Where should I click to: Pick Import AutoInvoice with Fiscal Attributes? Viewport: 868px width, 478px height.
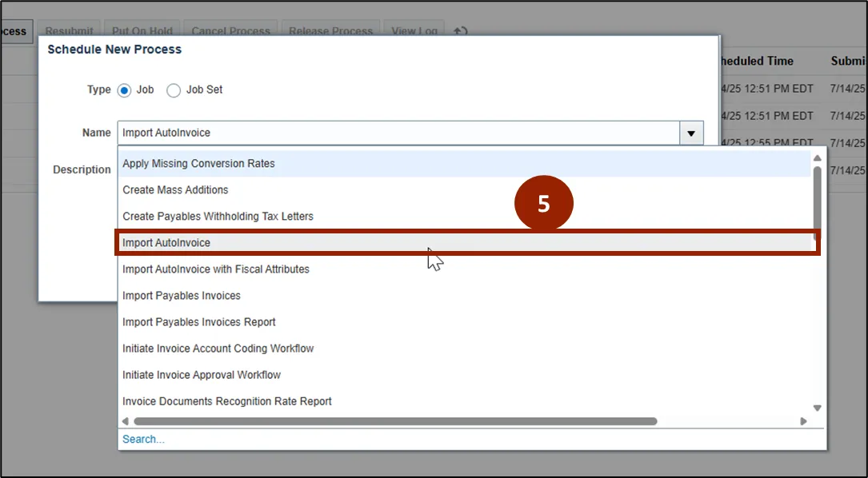pos(216,269)
